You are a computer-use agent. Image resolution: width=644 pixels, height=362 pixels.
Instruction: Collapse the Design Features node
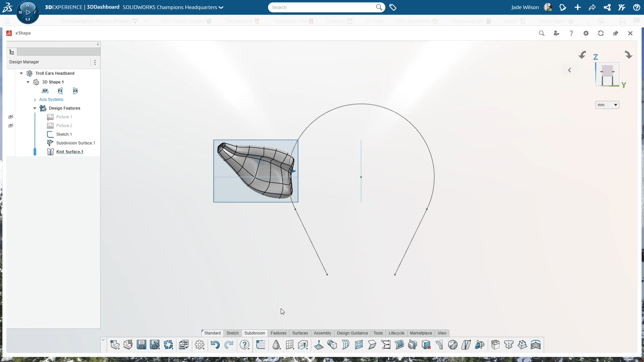pyautogui.click(x=35, y=108)
